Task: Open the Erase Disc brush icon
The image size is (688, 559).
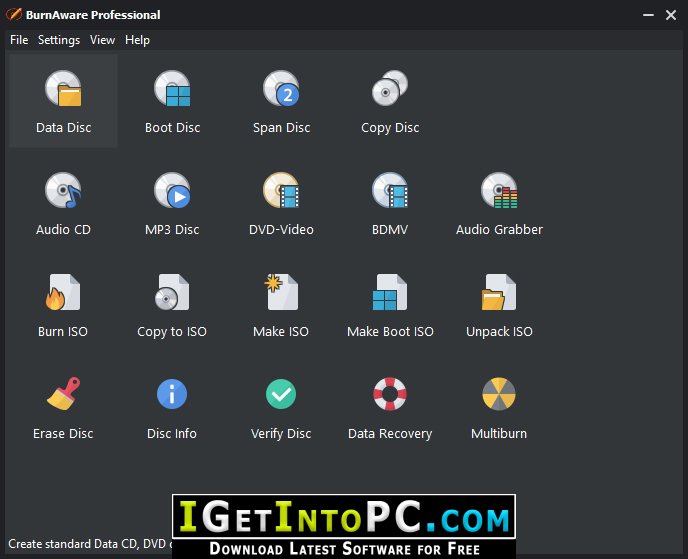Action: pyautogui.click(x=63, y=394)
